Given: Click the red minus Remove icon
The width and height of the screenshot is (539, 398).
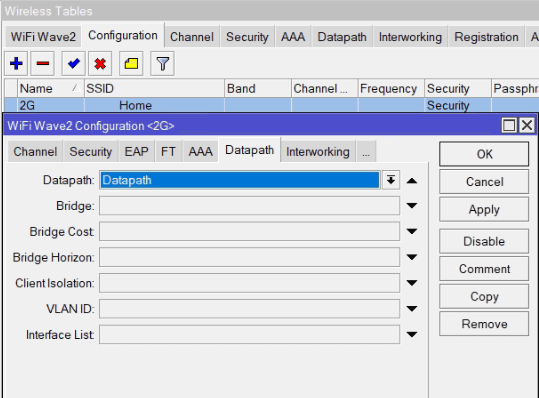Looking at the screenshot, I should click(43, 64).
